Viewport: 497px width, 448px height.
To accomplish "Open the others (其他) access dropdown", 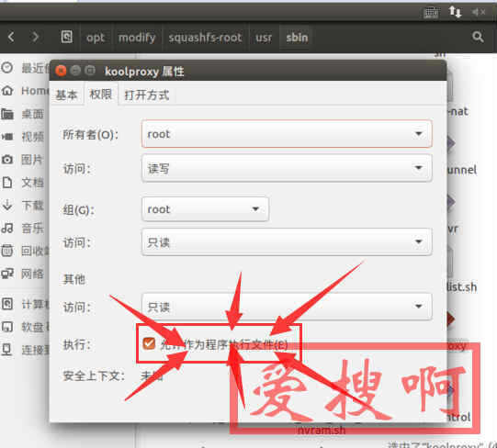I will tap(287, 307).
